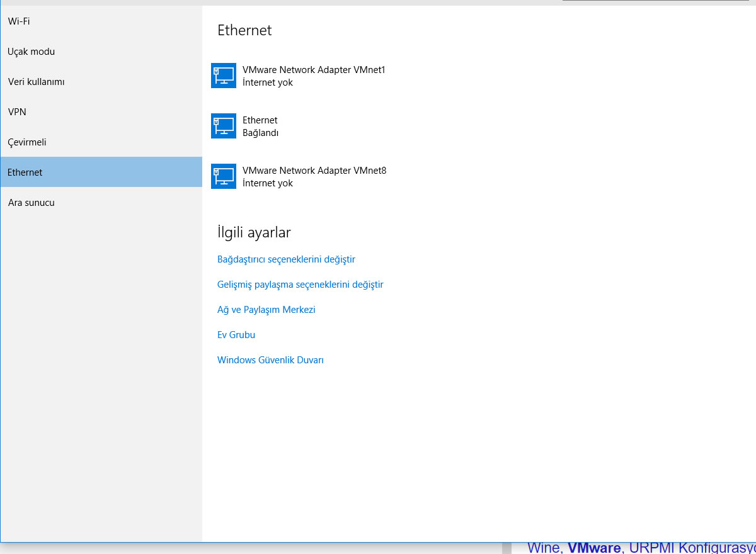This screenshot has height=554, width=756.
Task: Click the Wine link in background page
Action: tap(544, 548)
